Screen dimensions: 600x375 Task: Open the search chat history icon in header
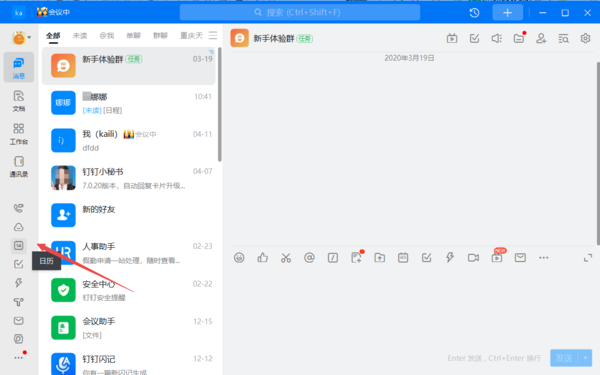click(563, 38)
